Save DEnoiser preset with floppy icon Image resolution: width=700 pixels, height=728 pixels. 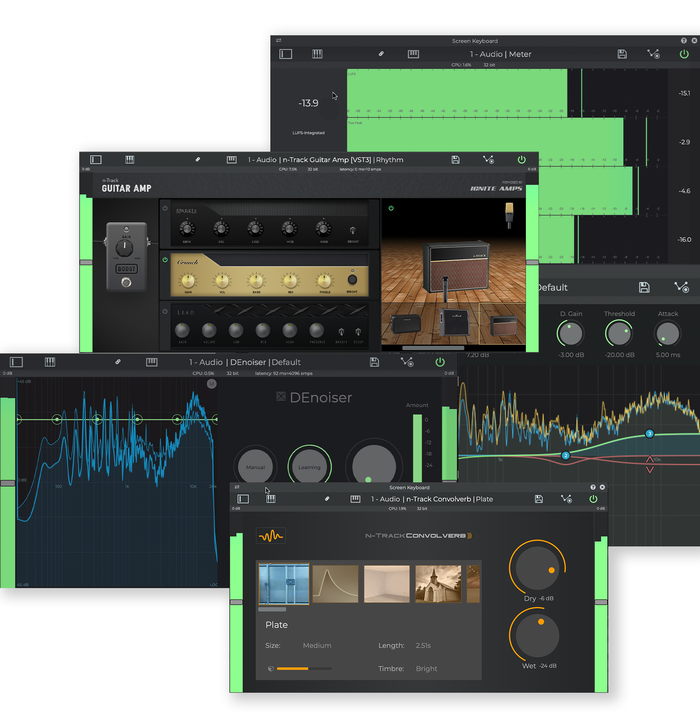coord(374,362)
